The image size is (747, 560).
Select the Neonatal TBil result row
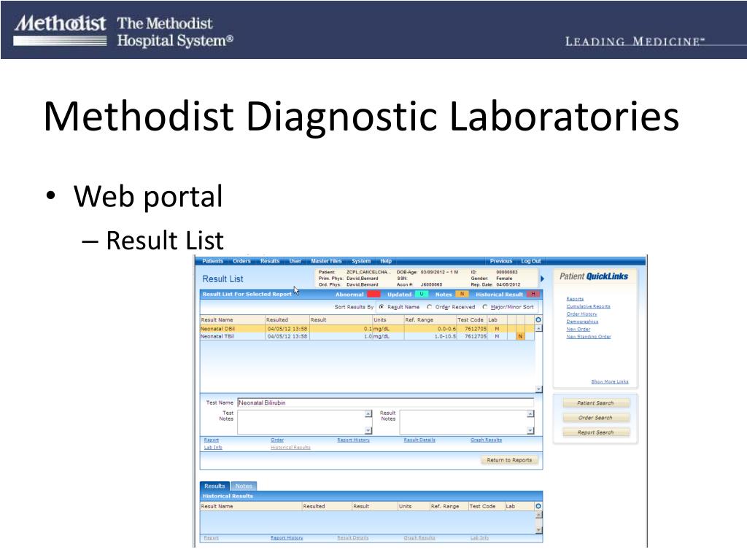point(368,336)
